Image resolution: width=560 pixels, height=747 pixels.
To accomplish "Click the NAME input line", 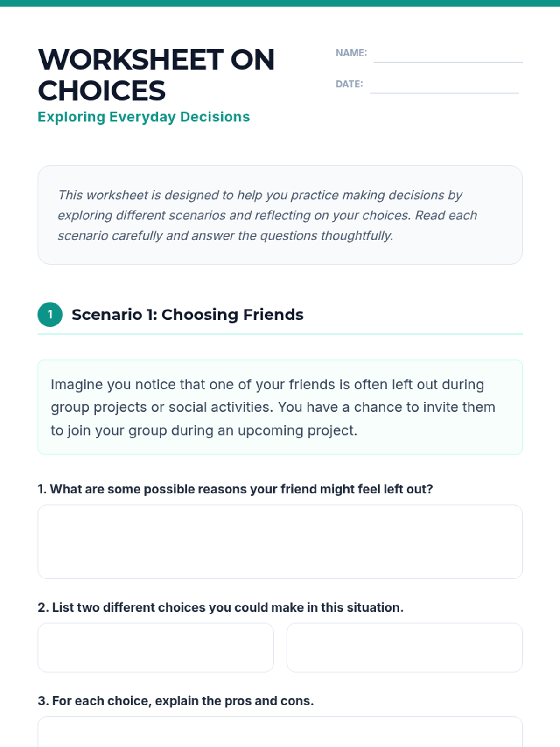I will [x=448, y=56].
